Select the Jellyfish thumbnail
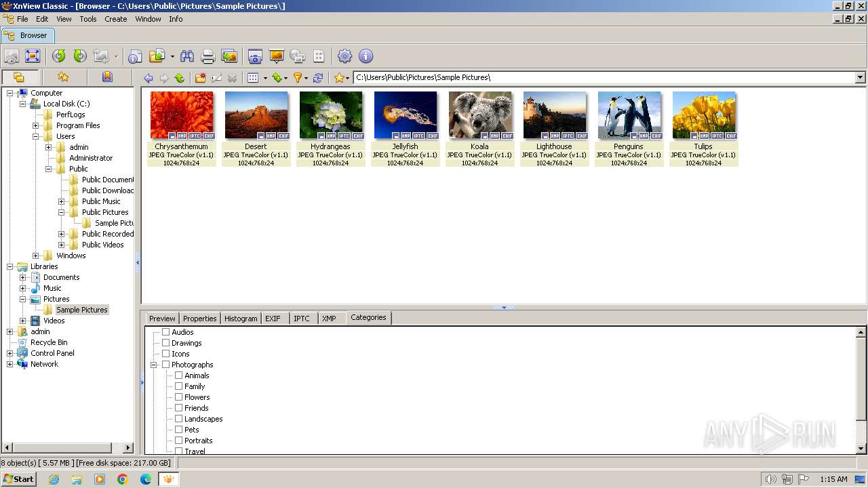 coord(405,129)
